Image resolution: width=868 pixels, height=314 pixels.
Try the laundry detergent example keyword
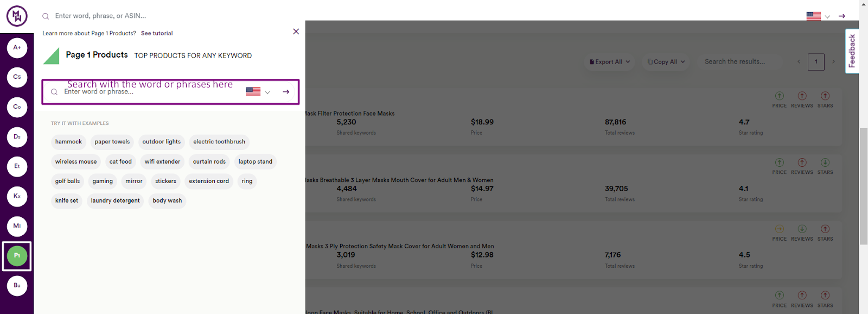click(x=115, y=201)
